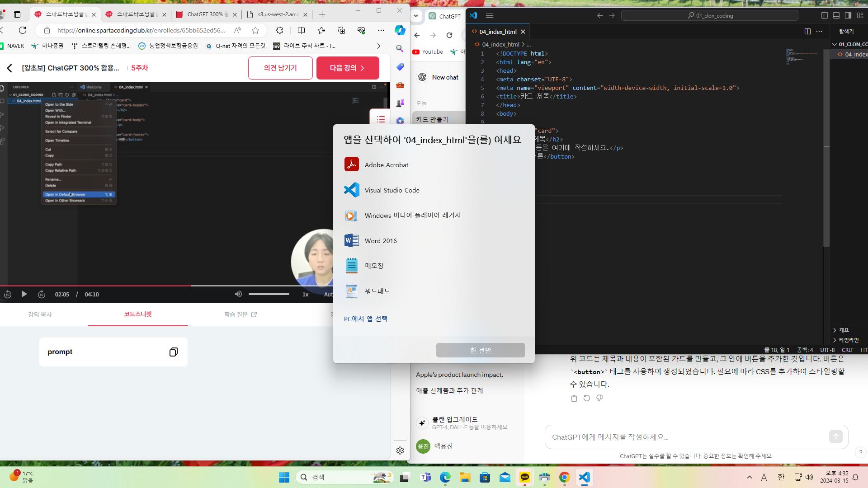Expand the 개요 section in VS Code

pyautogui.click(x=849, y=330)
